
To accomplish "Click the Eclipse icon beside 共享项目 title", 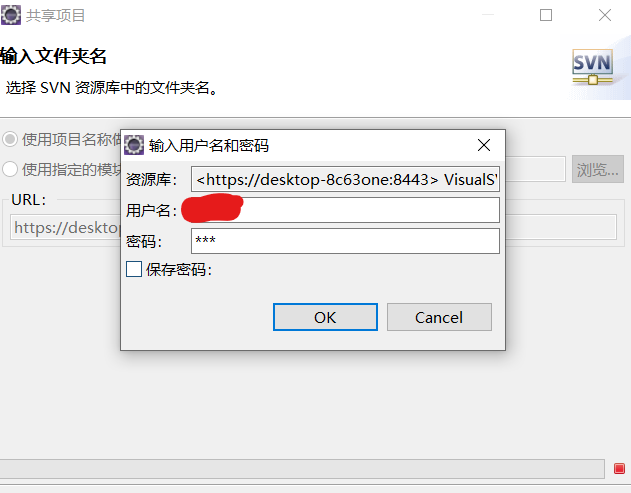I will coord(11,15).
